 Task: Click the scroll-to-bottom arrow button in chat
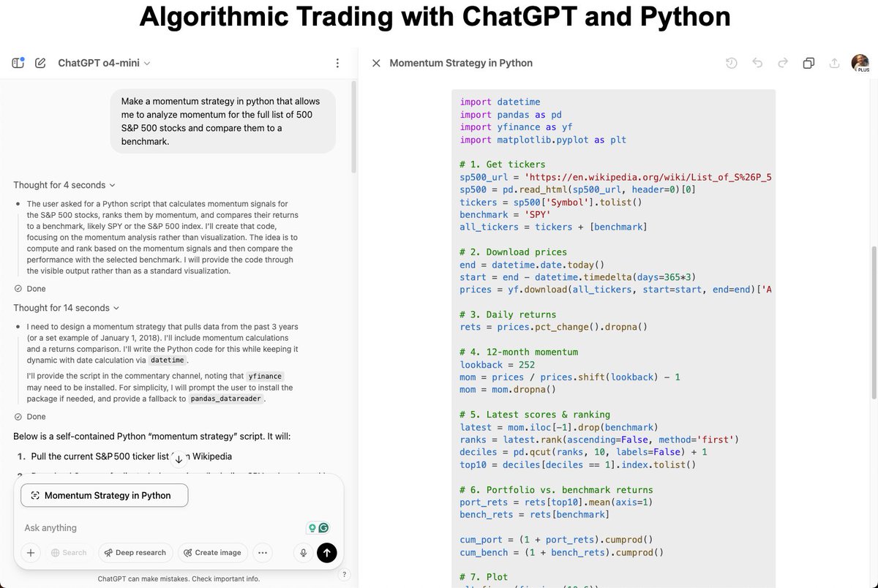coord(179,459)
